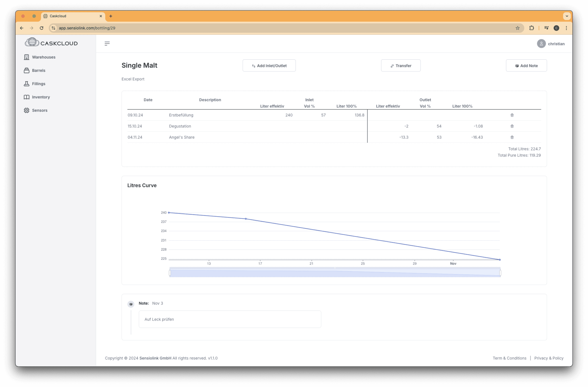Open Chrome profile C icon

coord(556,28)
